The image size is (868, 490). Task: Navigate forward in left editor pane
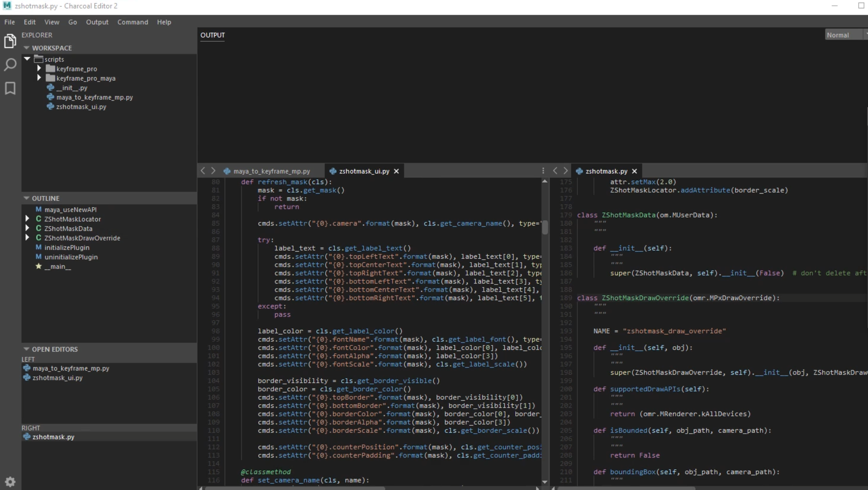click(213, 170)
